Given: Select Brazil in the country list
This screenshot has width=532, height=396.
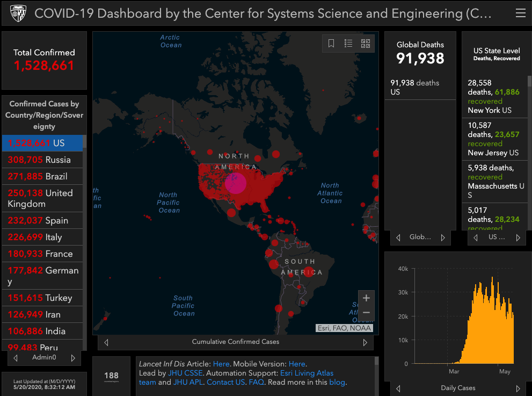Looking at the screenshot, I should pos(43,176).
